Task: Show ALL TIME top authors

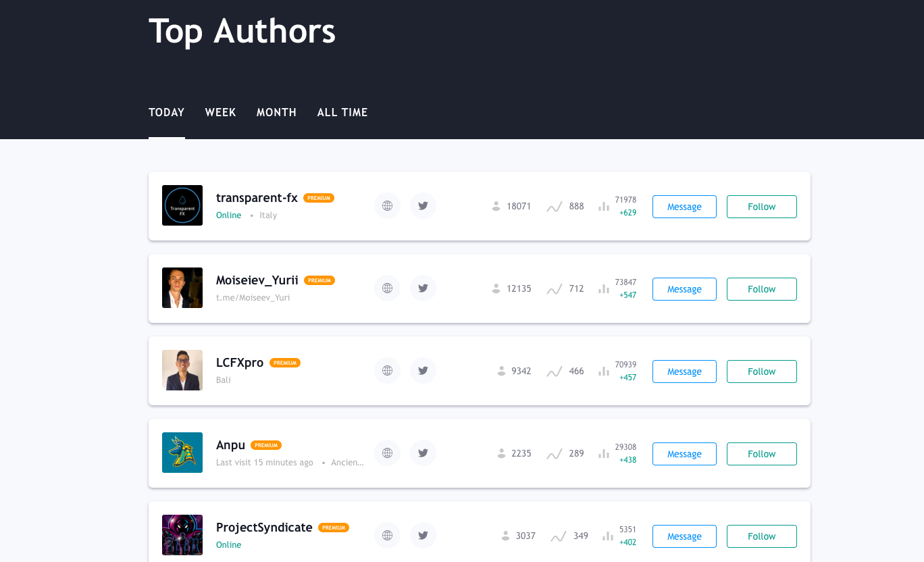Action: click(x=342, y=112)
